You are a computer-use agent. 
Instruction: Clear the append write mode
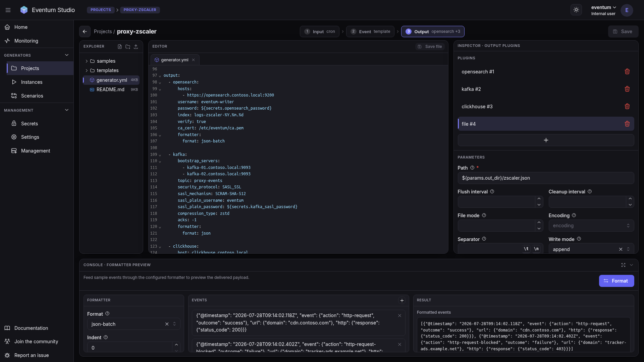621,249
